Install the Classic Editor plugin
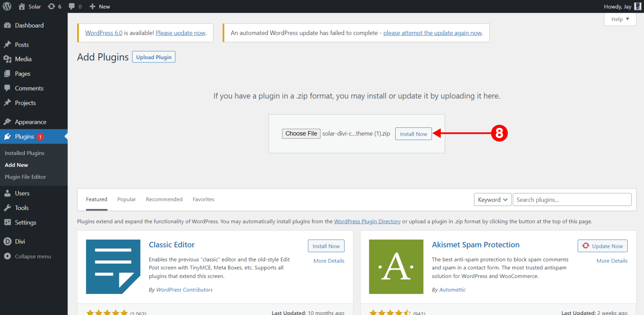This screenshot has width=644, height=315. [x=326, y=246]
